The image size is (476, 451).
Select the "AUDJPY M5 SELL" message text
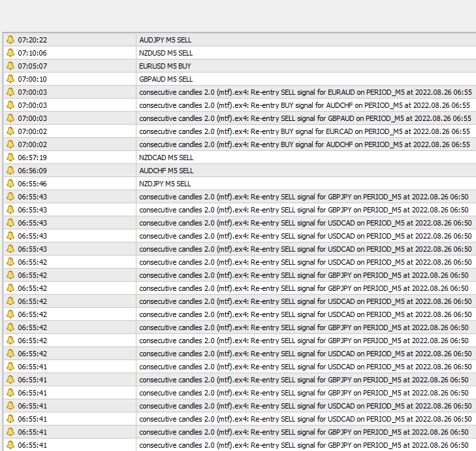point(165,40)
